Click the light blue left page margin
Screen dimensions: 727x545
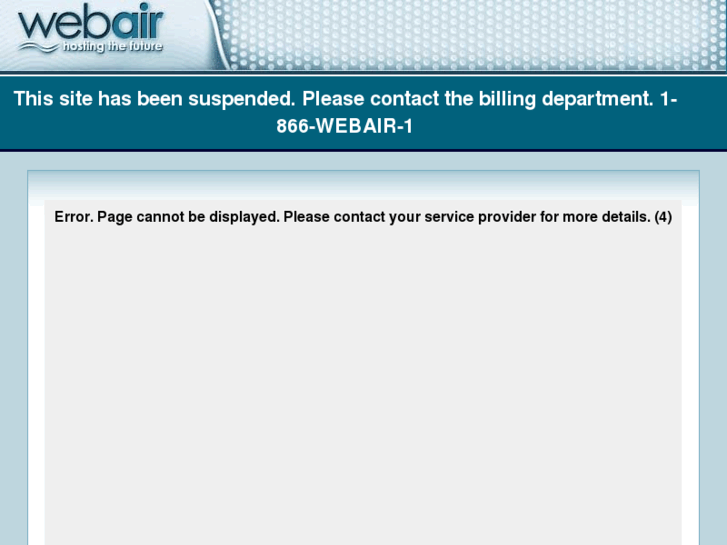13,348
